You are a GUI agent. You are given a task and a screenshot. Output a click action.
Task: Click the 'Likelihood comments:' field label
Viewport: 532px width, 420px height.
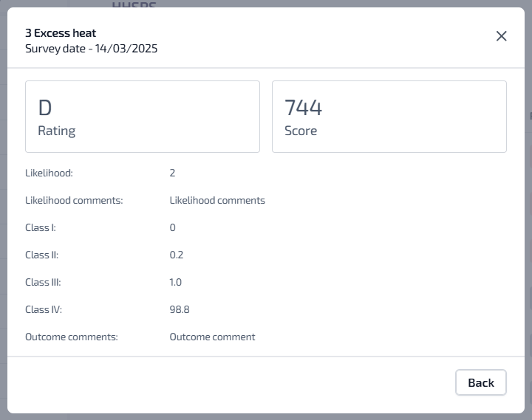tap(74, 200)
